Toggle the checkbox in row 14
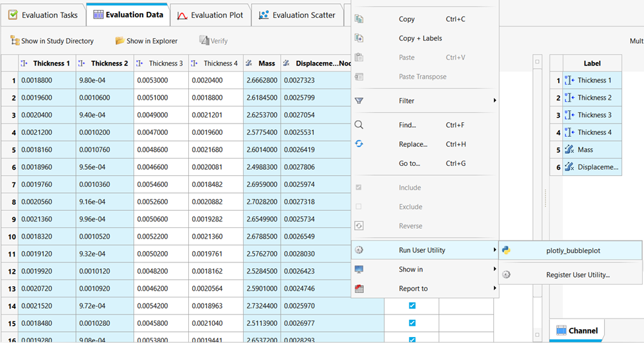This screenshot has height=343, width=644. [412, 306]
